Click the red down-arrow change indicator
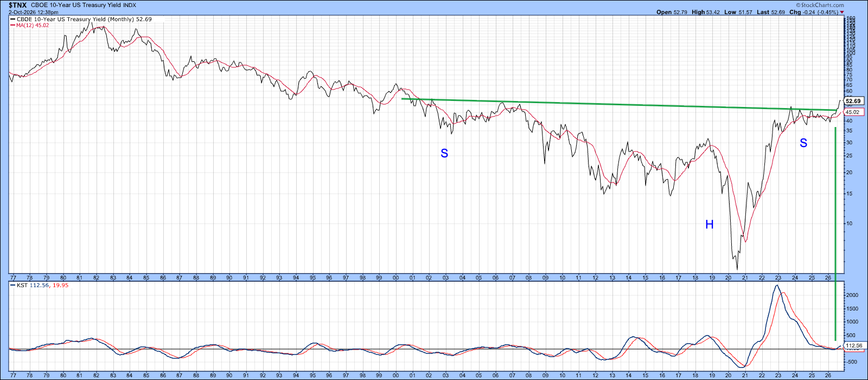 [843, 12]
